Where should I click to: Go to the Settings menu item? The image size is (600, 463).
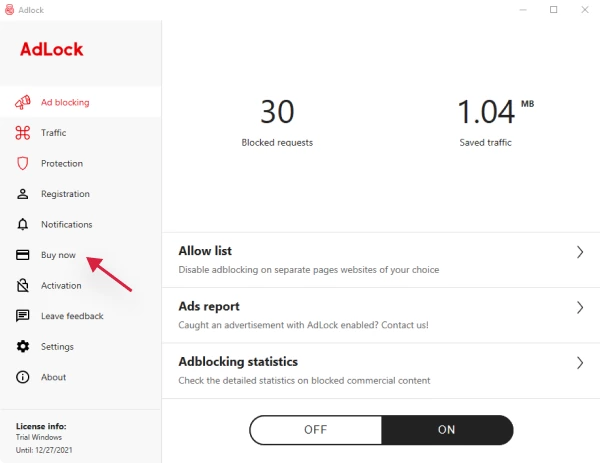point(57,347)
